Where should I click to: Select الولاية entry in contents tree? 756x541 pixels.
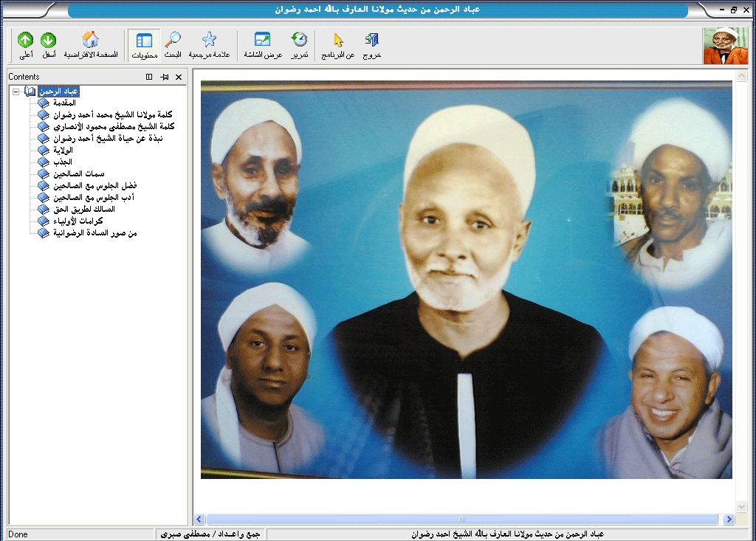click(x=63, y=151)
